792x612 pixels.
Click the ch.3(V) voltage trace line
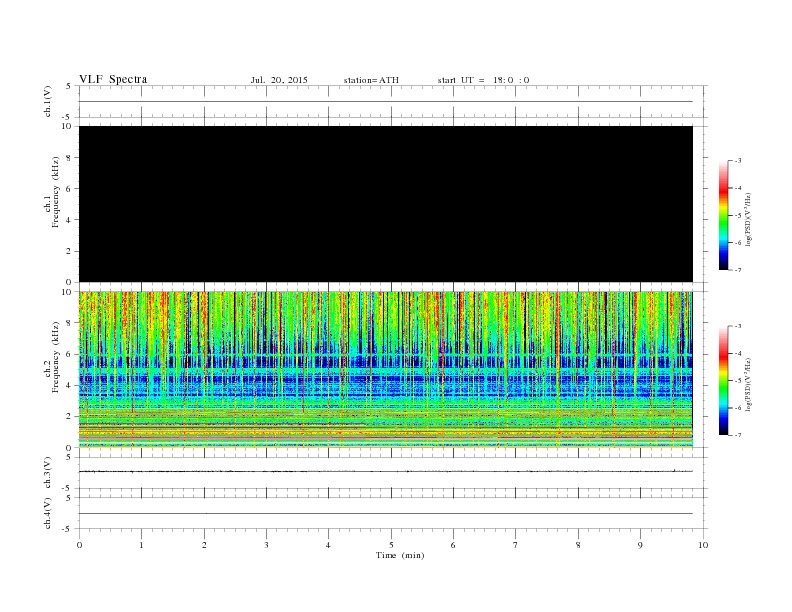coord(386,471)
